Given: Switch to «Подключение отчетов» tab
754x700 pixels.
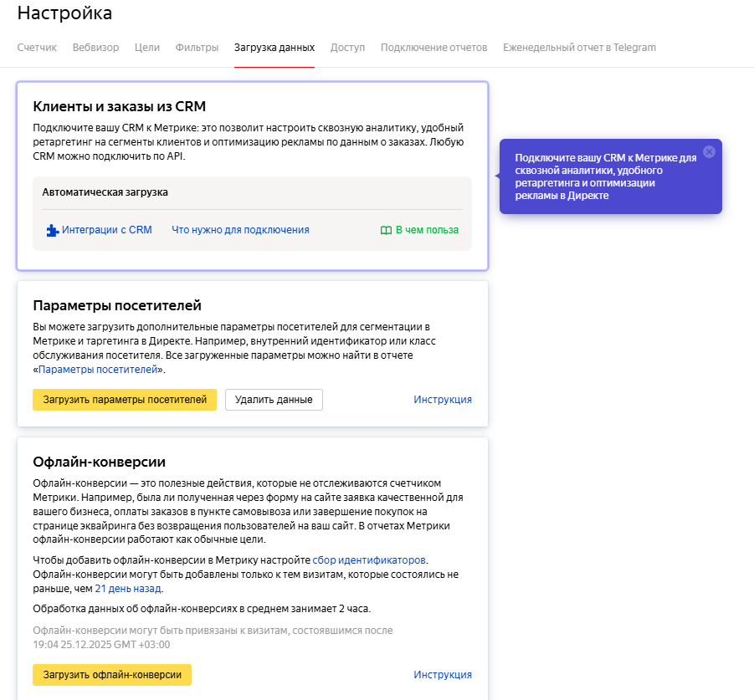Looking at the screenshot, I should click(433, 48).
